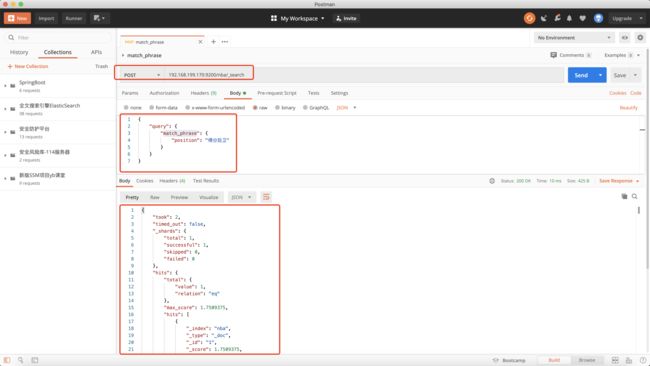Image resolution: width=650 pixels, height=366 pixels.
Task: Open the request Headers tab
Action: click(204, 93)
